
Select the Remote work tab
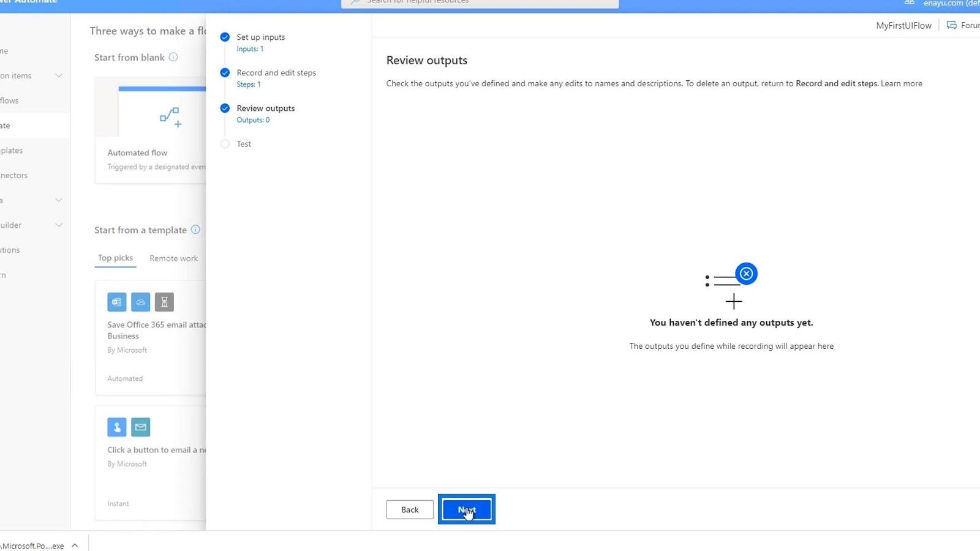click(173, 258)
